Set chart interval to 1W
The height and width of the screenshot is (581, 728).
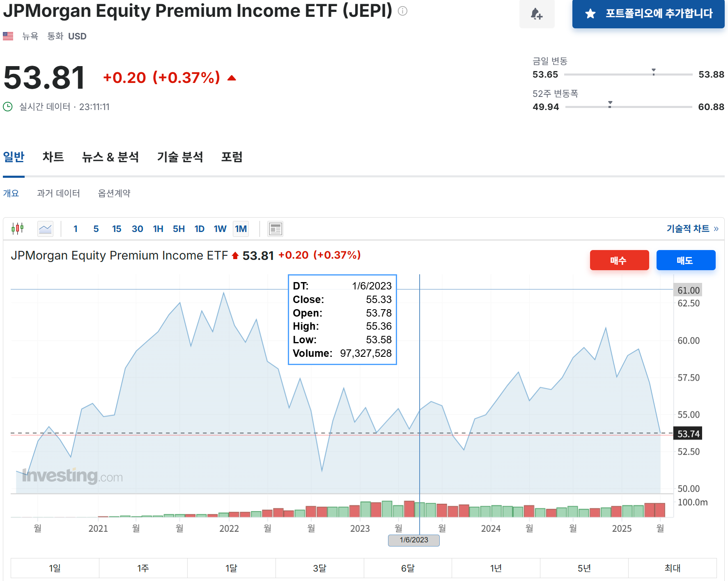tap(220, 229)
